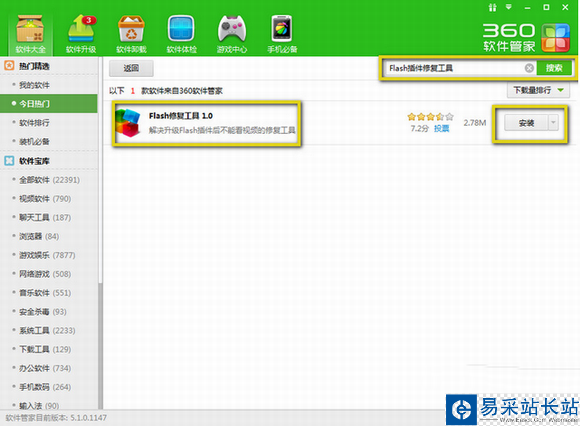
Task: Click the green 搜索 search button
Action: pos(554,68)
